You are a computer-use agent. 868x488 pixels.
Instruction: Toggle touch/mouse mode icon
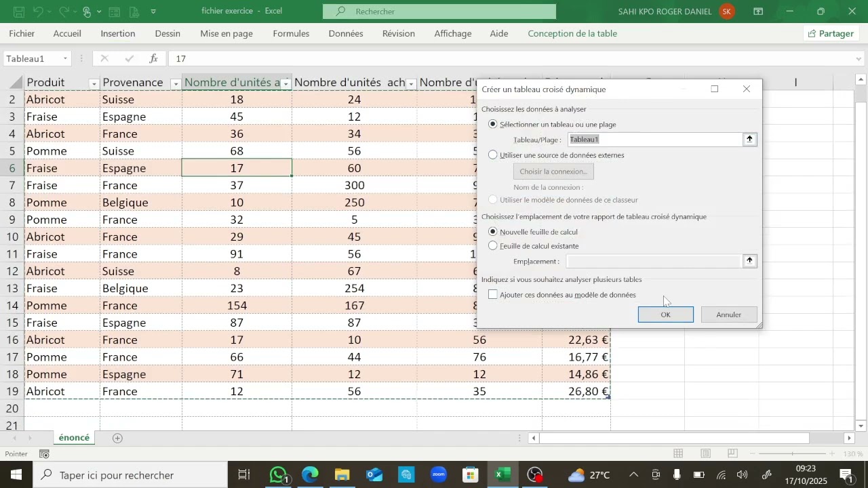coord(87,12)
